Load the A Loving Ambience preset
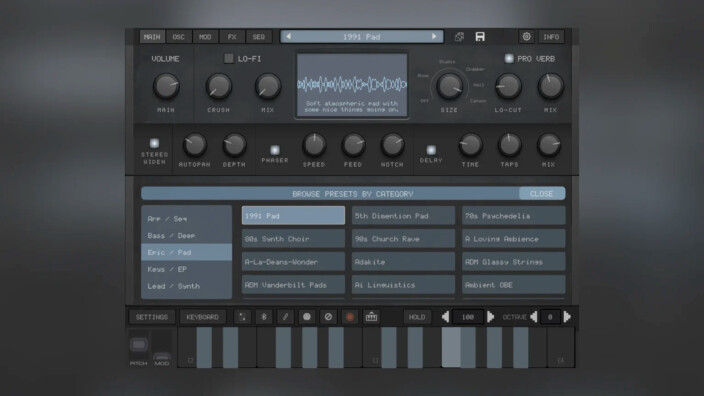Image resolution: width=704 pixels, height=396 pixels. [x=514, y=239]
